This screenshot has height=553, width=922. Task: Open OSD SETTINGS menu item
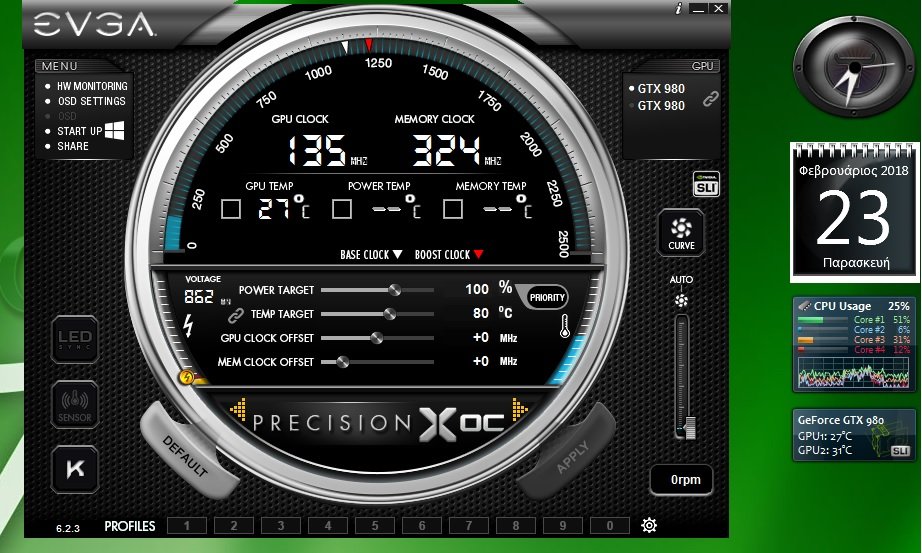92,101
